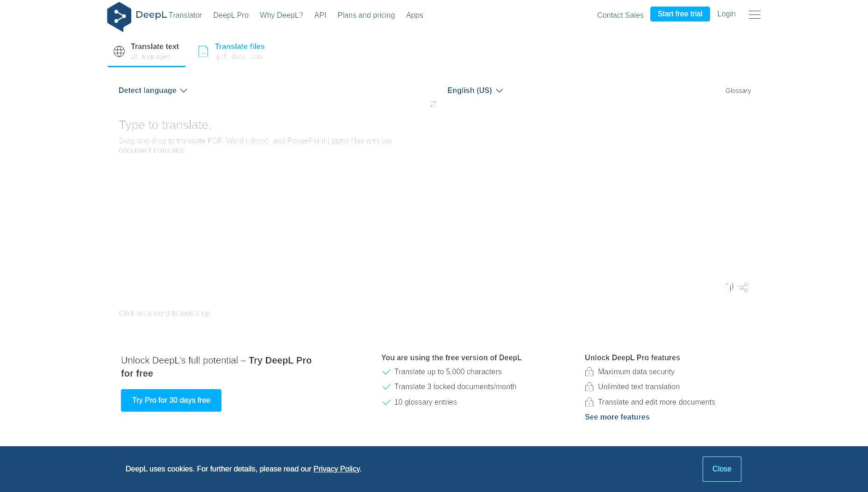Close the cookie notice banner
Screen dimensions: 868x492
tap(722, 469)
